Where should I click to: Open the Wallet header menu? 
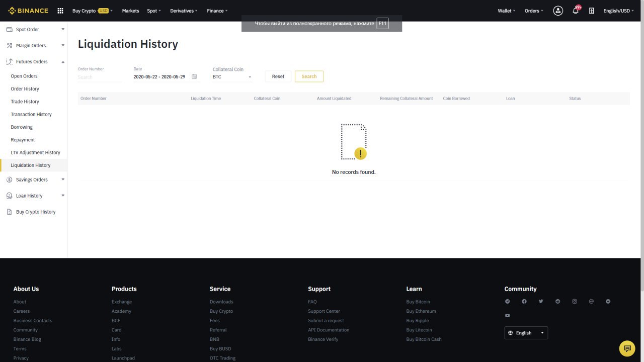[x=507, y=11]
